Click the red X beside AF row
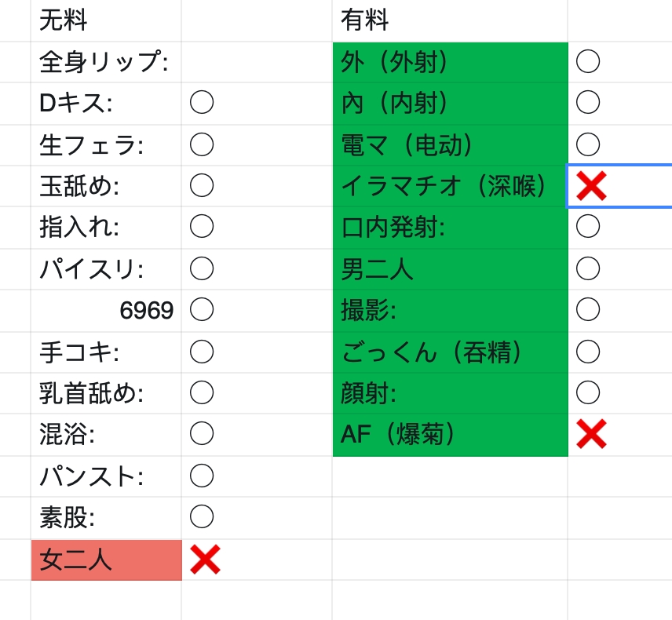This screenshot has width=672, height=620. [x=591, y=434]
